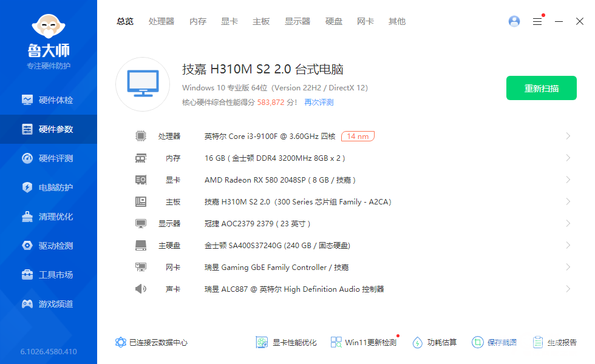Open 硬件体检 hardware checkup in sidebar
595x364 pixels.
[x=48, y=100]
